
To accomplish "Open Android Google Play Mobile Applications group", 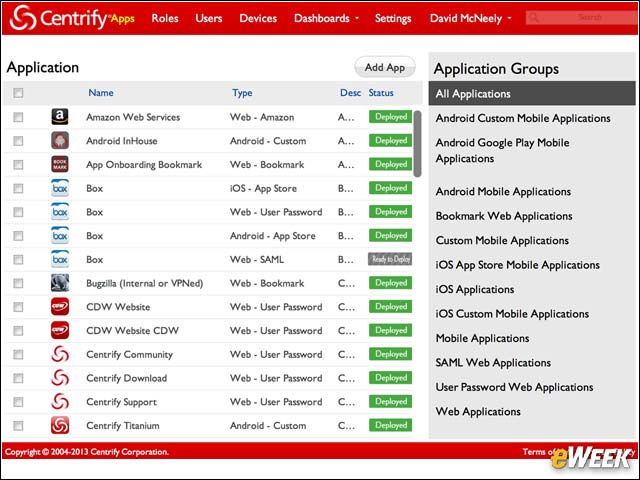I will (x=502, y=151).
